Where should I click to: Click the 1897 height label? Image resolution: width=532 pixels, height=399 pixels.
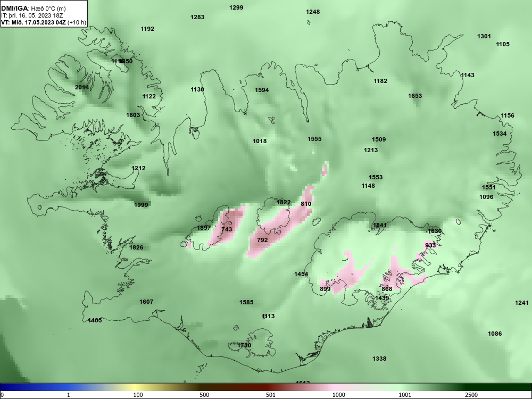click(204, 228)
